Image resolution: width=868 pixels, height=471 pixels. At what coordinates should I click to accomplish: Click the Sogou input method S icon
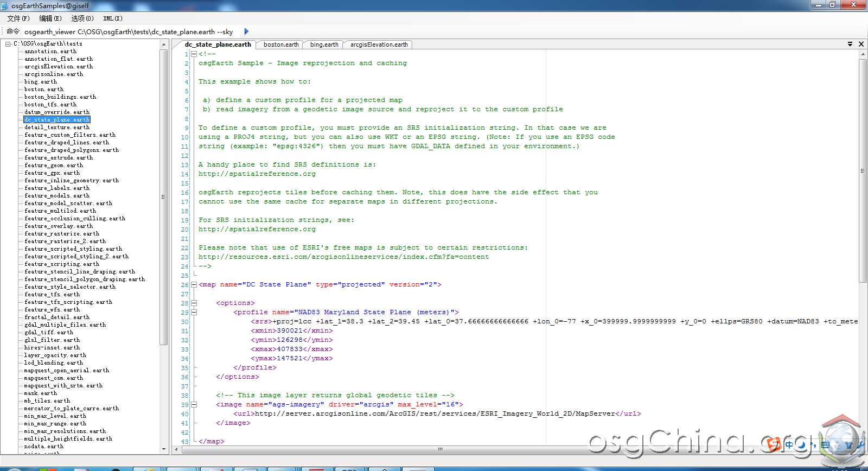pos(774,444)
